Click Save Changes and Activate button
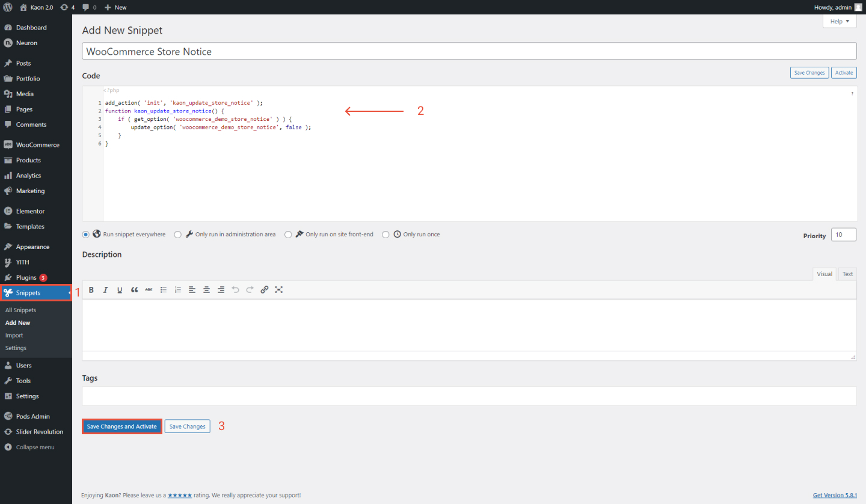The width and height of the screenshot is (866, 504). click(x=121, y=426)
